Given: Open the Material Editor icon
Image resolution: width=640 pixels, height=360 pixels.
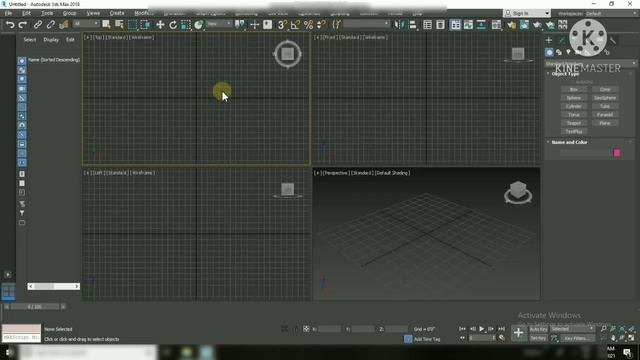Looking at the screenshot, I should point(496,25).
